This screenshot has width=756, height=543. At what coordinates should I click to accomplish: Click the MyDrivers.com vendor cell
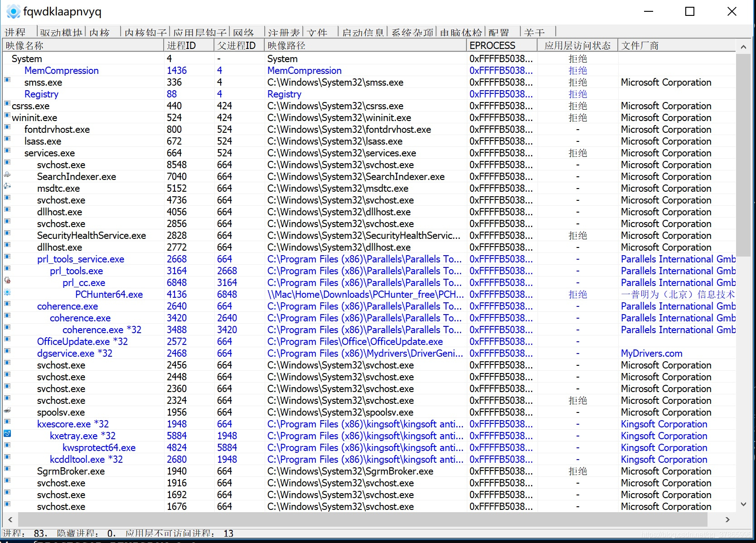point(651,354)
